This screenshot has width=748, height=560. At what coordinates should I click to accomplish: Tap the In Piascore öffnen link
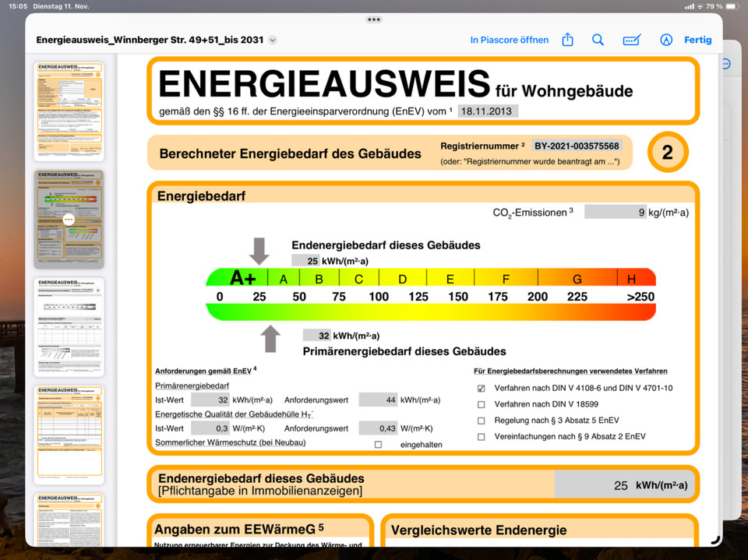tap(509, 40)
